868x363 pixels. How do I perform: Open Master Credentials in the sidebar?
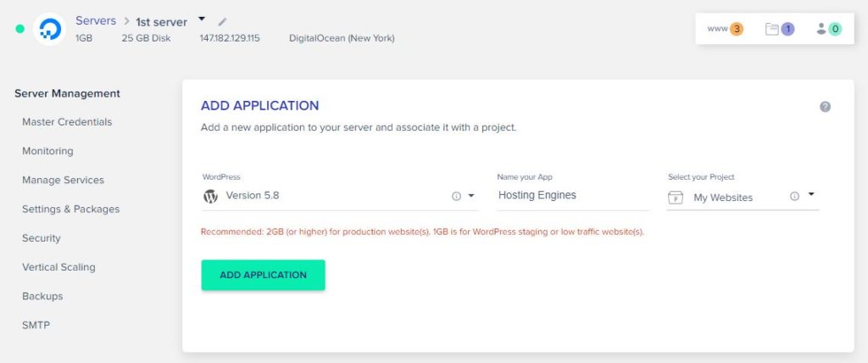pos(67,122)
